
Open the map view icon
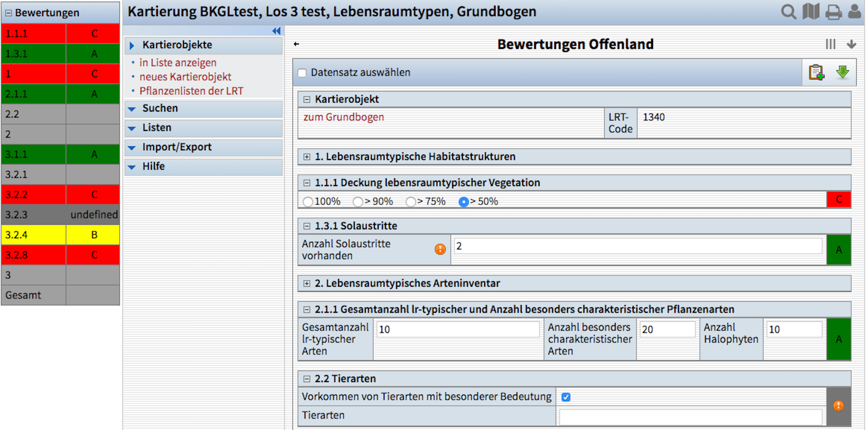point(811,12)
